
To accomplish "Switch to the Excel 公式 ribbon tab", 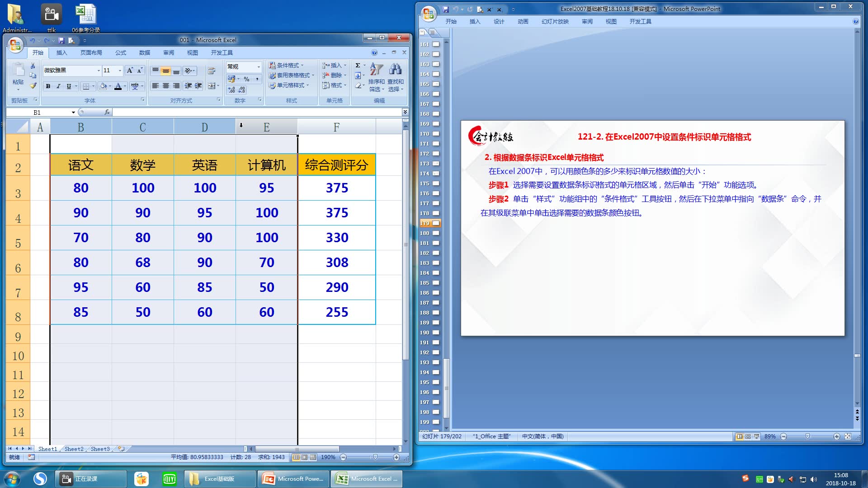I will pos(120,52).
